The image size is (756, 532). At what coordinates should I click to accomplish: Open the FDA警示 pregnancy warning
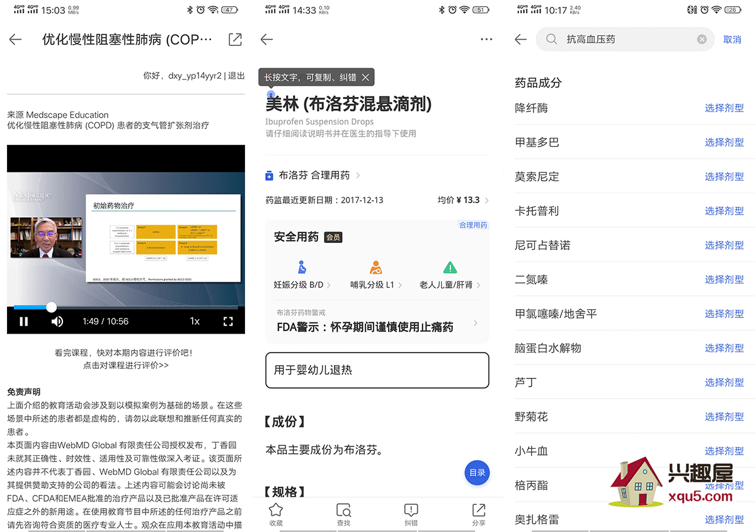[377, 321]
